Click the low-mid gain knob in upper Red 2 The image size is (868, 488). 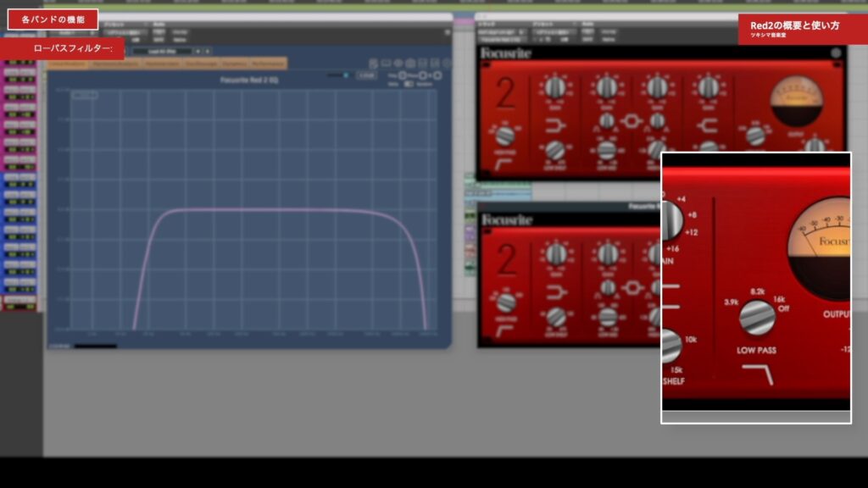point(606,87)
